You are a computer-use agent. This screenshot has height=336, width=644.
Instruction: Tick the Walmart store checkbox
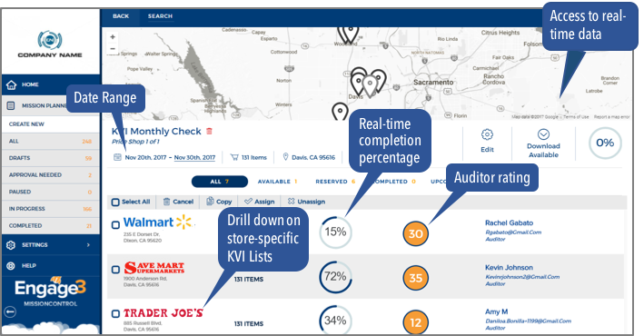[116, 224]
